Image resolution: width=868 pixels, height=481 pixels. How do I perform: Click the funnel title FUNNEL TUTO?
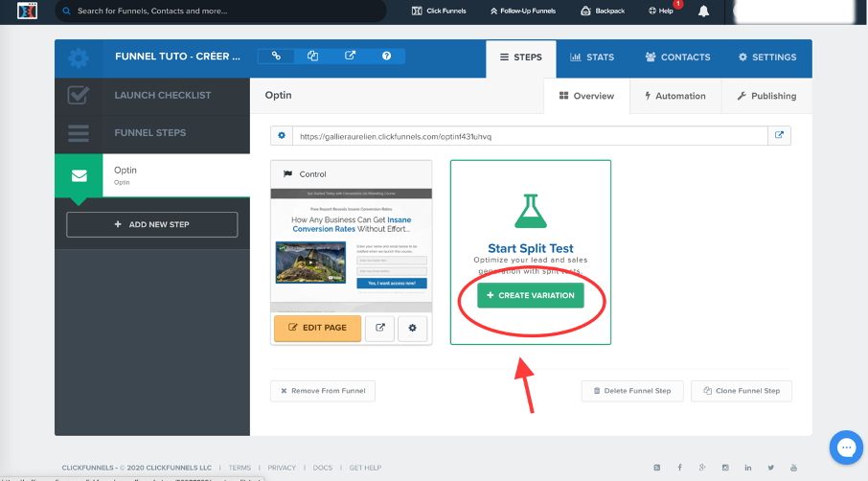point(177,57)
